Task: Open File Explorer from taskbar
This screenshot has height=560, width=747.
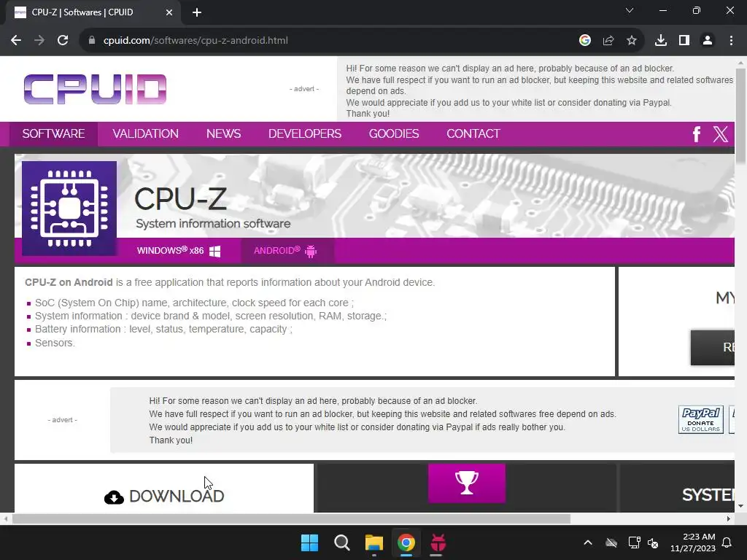Action: 374,542
